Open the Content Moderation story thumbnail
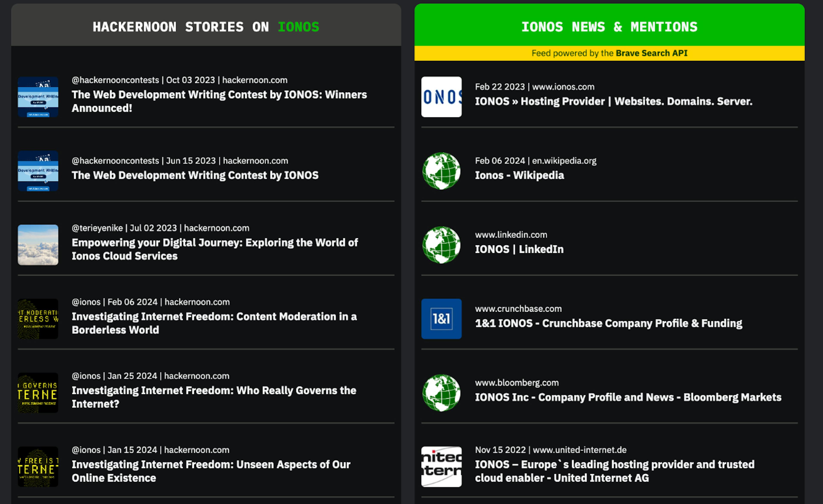The image size is (823, 504). [x=38, y=319]
